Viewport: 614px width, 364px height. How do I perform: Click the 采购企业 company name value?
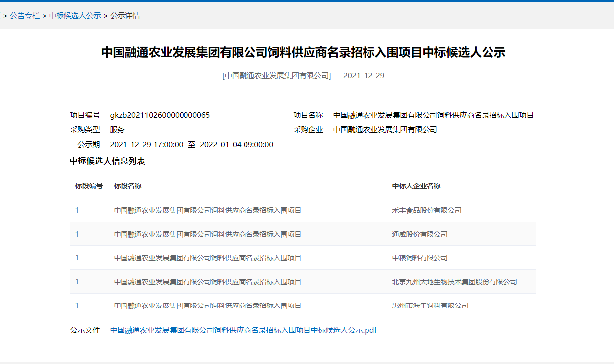point(385,130)
